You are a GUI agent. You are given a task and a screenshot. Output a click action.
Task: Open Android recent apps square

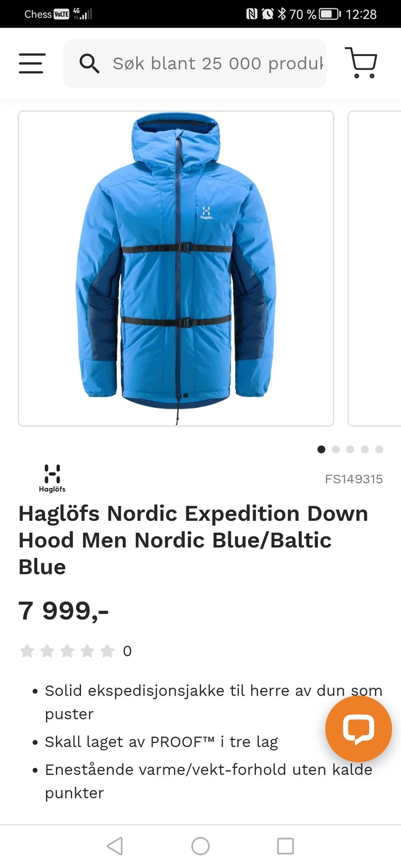click(x=286, y=846)
